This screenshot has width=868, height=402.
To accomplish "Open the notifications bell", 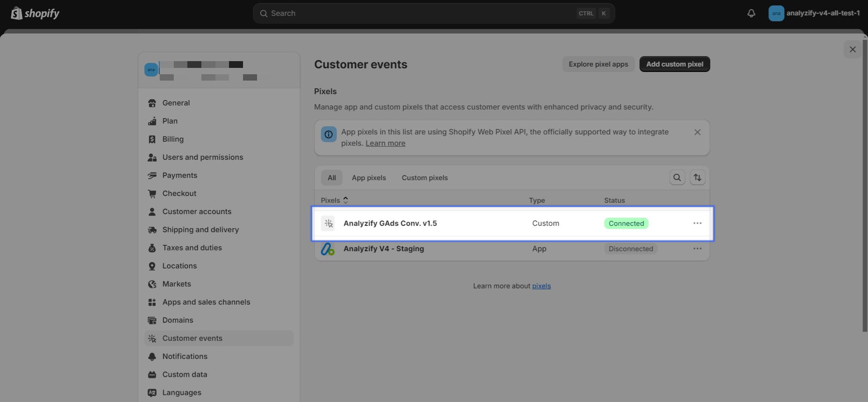I will tap(751, 13).
